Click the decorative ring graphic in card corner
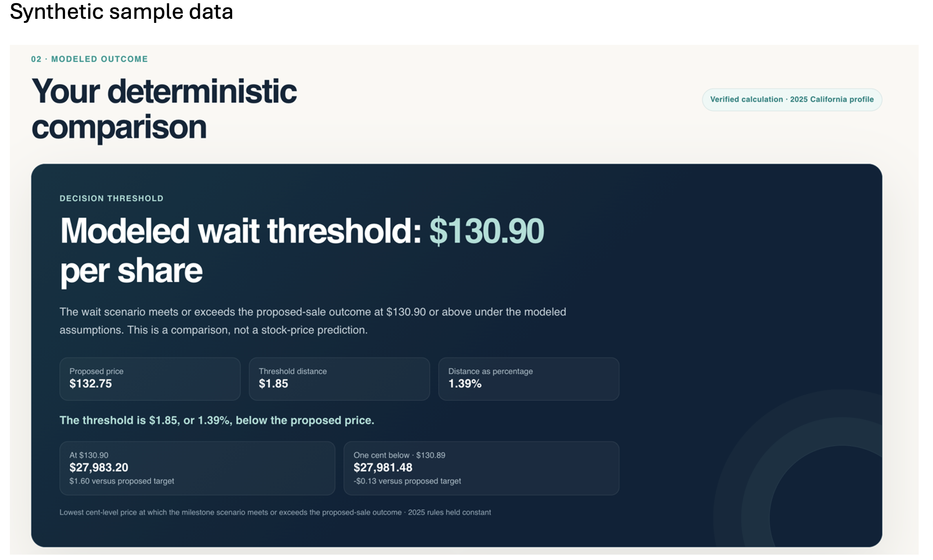Viewport: 933px width, 560px height. click(798, 468)
